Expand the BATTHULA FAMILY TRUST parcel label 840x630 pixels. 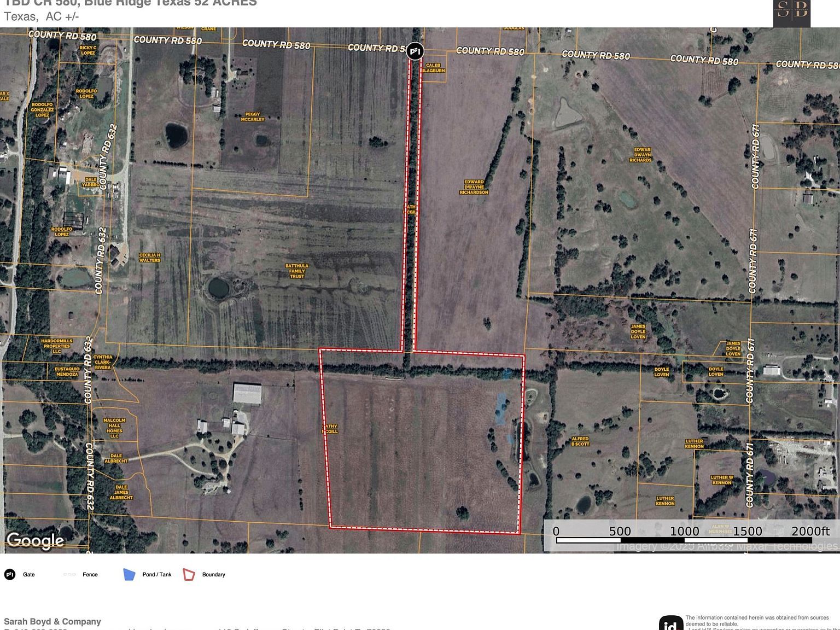pos(297,270)
